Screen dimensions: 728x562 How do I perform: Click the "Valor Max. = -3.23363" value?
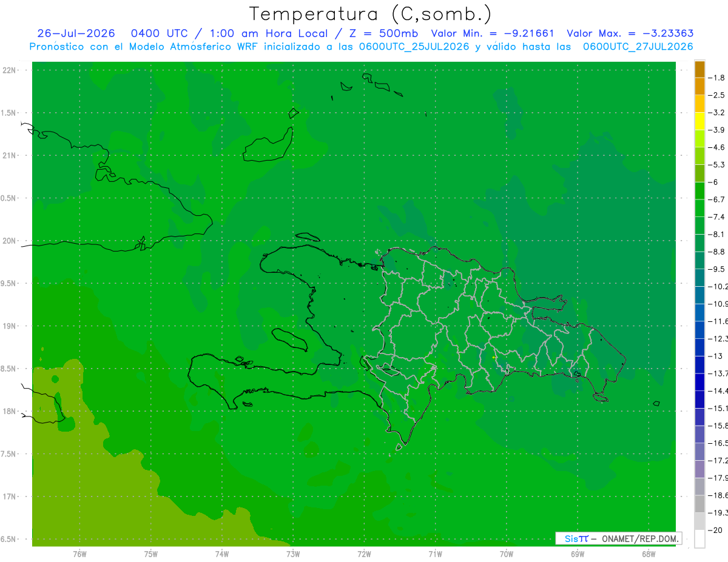[x=630, y=33]
